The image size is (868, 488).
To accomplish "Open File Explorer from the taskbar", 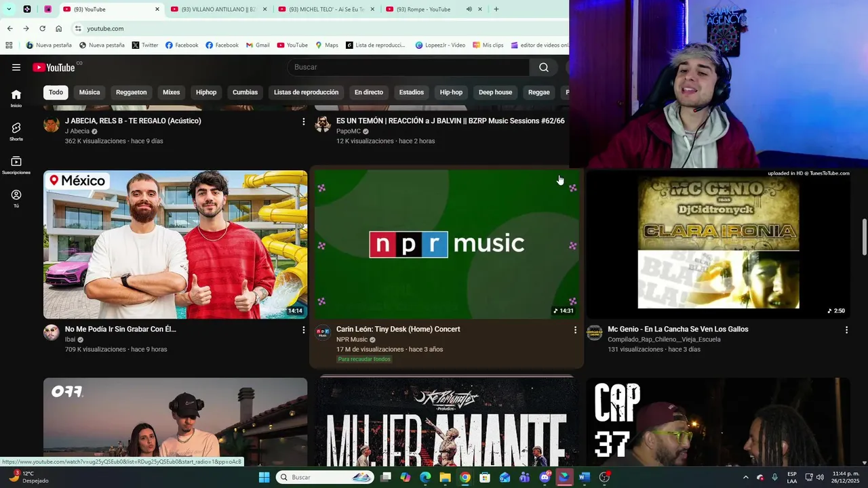I will coord(445,477).
